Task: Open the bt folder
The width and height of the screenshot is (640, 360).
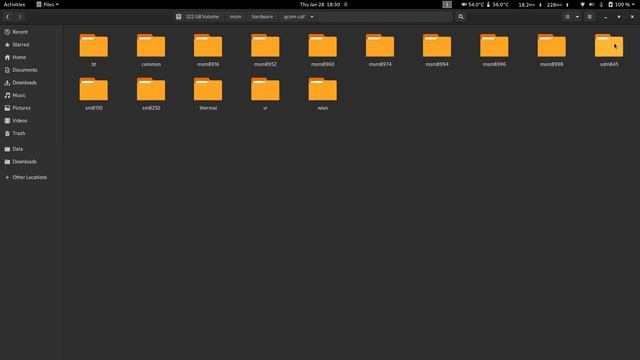Action: click(93, 50)
